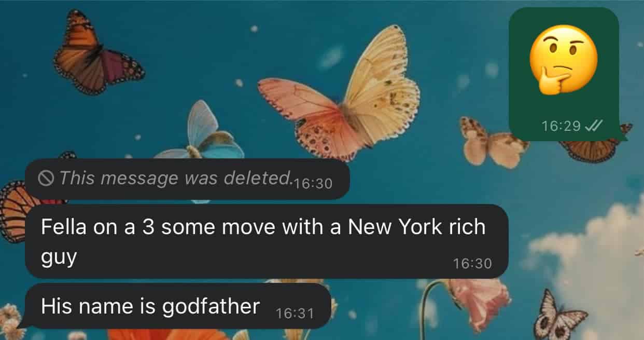This screenshot has width=644, height=340.
Task: Tap the 16:31 timestamp on godfather message
Action: click(x=295, y=314)
